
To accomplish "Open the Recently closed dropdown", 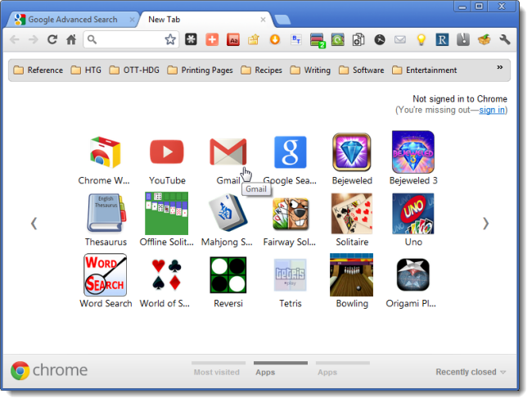I will (471, 372).
